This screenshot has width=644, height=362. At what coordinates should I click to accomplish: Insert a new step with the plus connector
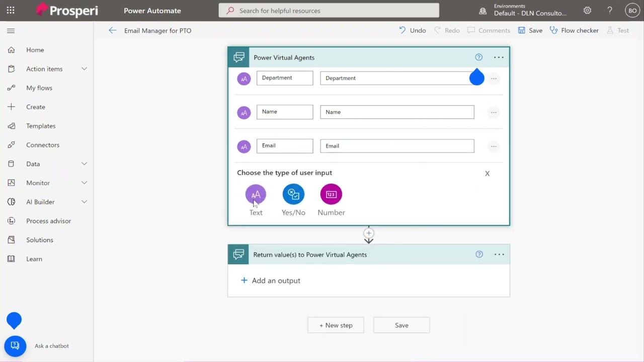[369, 233]
